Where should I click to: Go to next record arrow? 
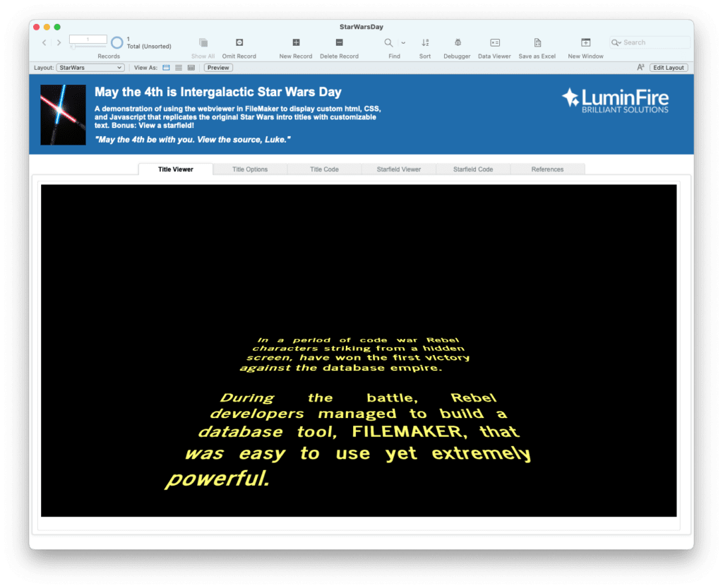click(x=59, y=42)
